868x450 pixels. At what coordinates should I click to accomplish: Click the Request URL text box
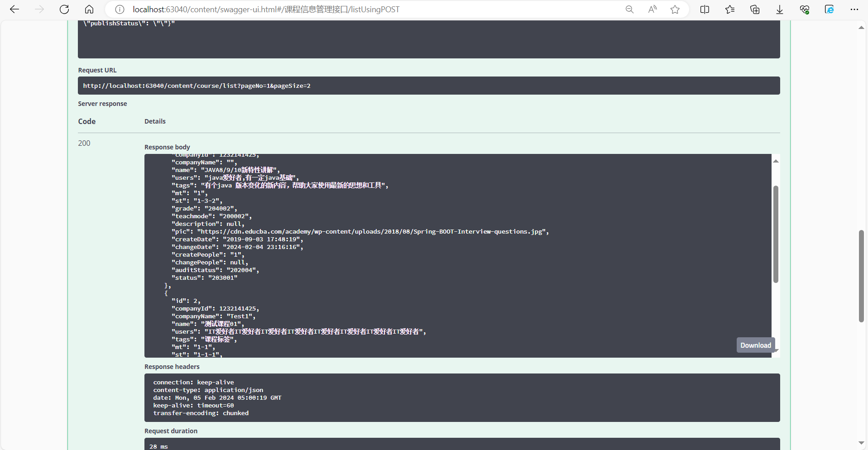[x=429, y=86]
